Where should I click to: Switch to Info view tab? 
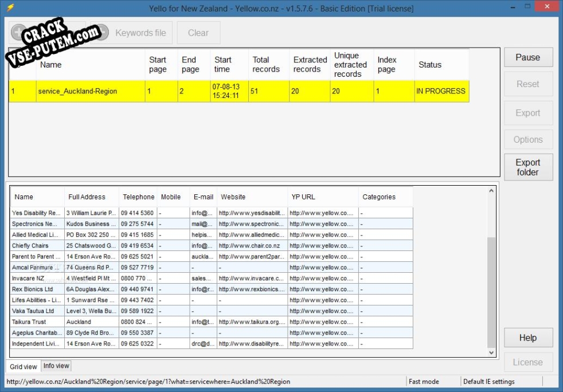pyautogui.click(x=56, y=366)
